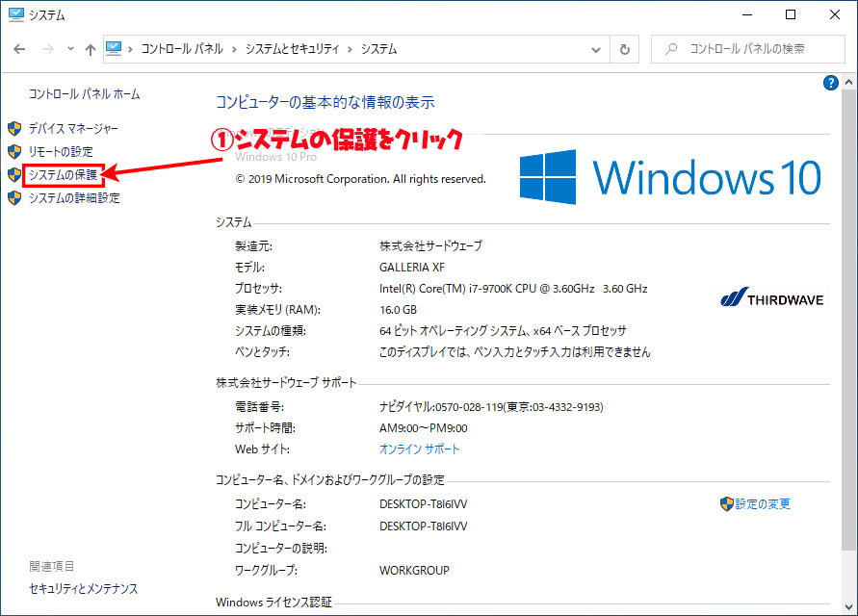
Task: Click the Microsoft copyright notice text
Action: (x=360, y=179)
